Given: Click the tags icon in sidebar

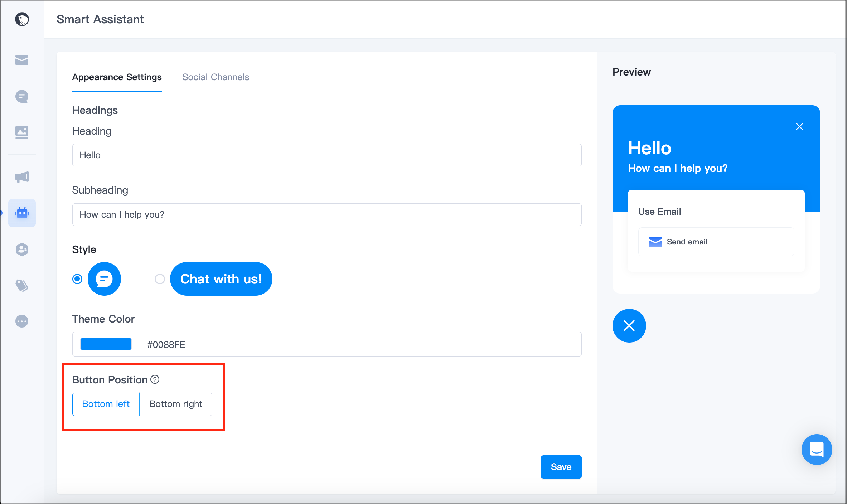Looking at the screenshot, I should tap(22, 285).
